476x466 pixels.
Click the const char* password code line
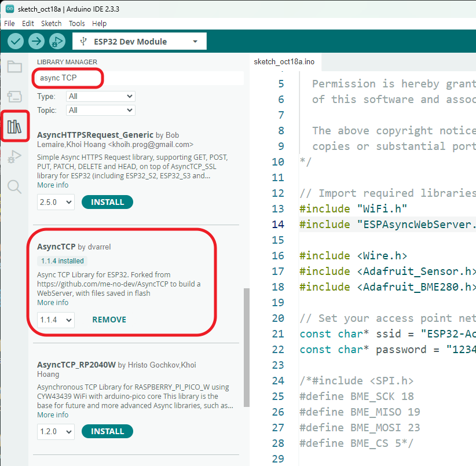(x=387, y=350)
